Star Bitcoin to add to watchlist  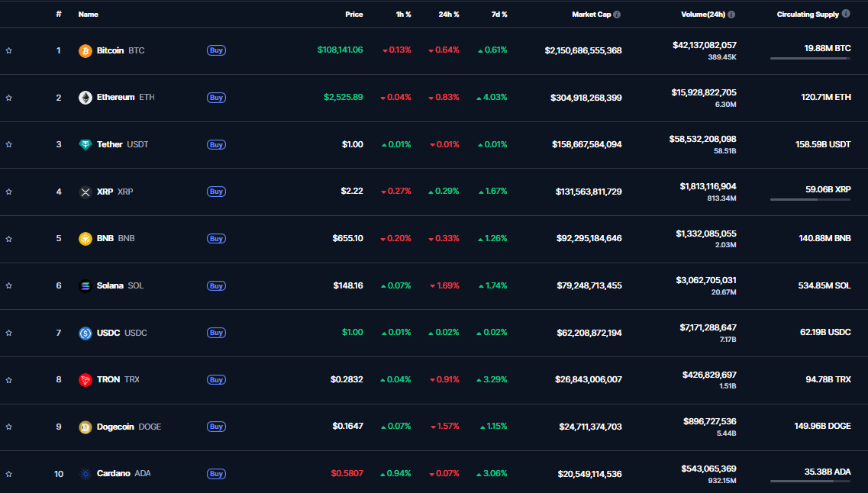coord(9,51)
